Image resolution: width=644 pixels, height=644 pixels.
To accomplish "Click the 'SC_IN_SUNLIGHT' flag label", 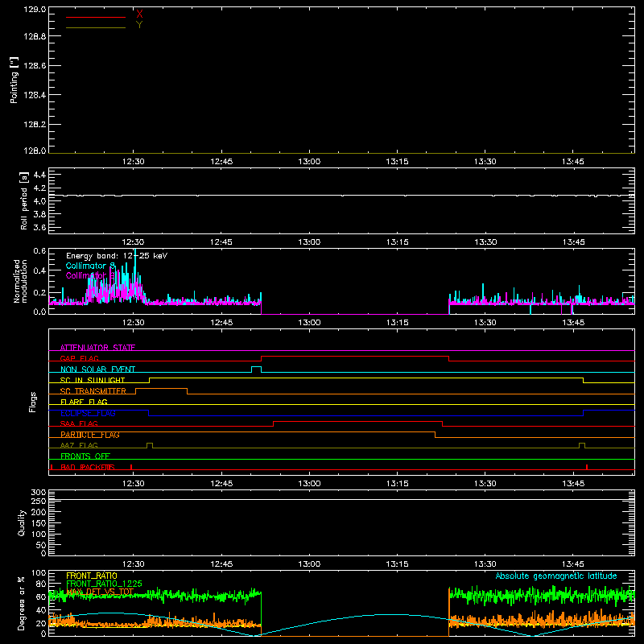I will [x=93, y=380].
